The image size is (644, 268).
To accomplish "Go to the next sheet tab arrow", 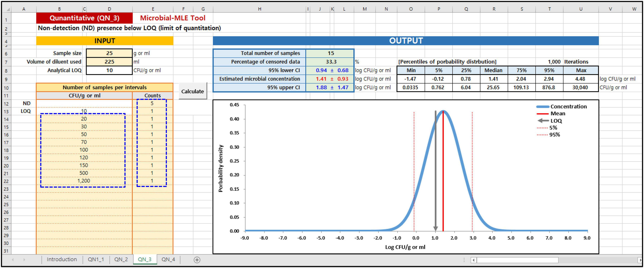I will click(x=24, y=260).
